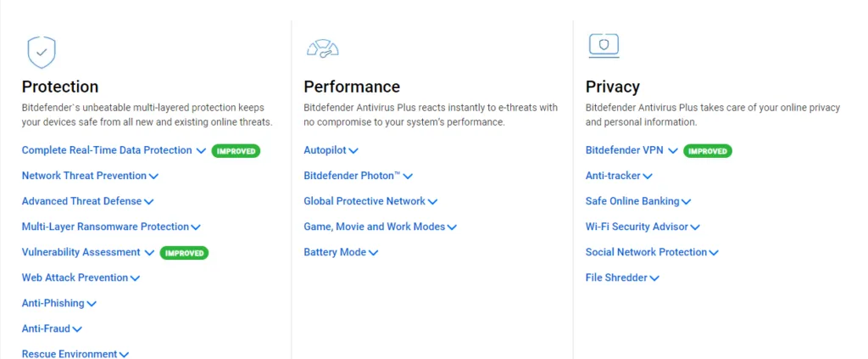The height and width of the screenshot is (359, 868).
Task: Open Game, Movie and Work Modes
Action: [380, 227]
